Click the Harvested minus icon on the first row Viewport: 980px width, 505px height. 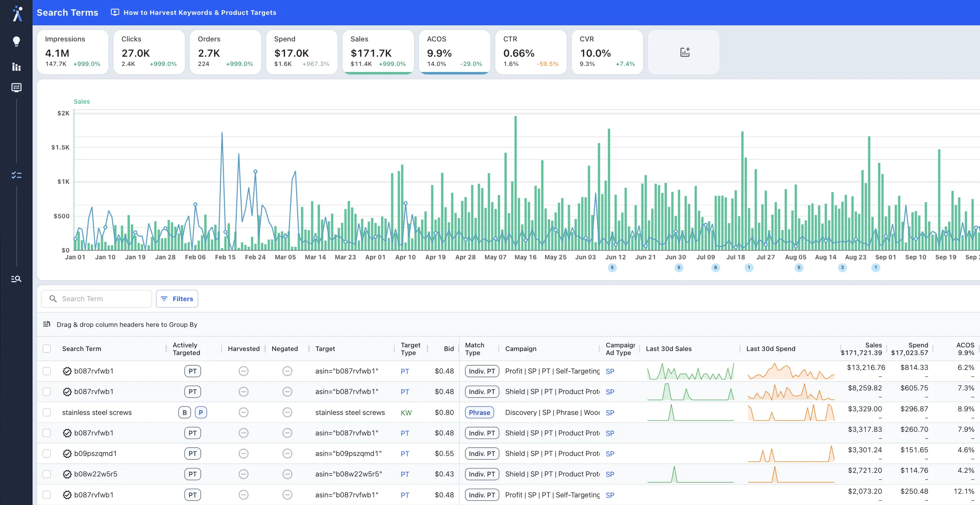tap(244, 371)
